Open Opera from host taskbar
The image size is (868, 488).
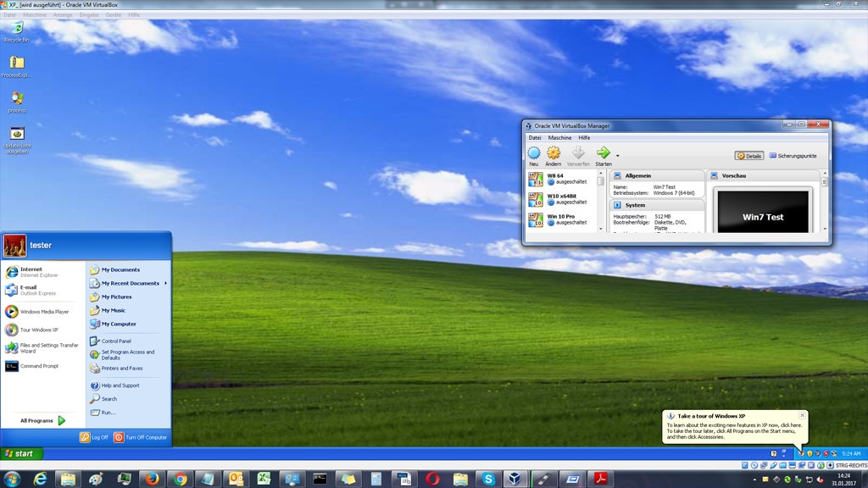[x=431, y=480]
